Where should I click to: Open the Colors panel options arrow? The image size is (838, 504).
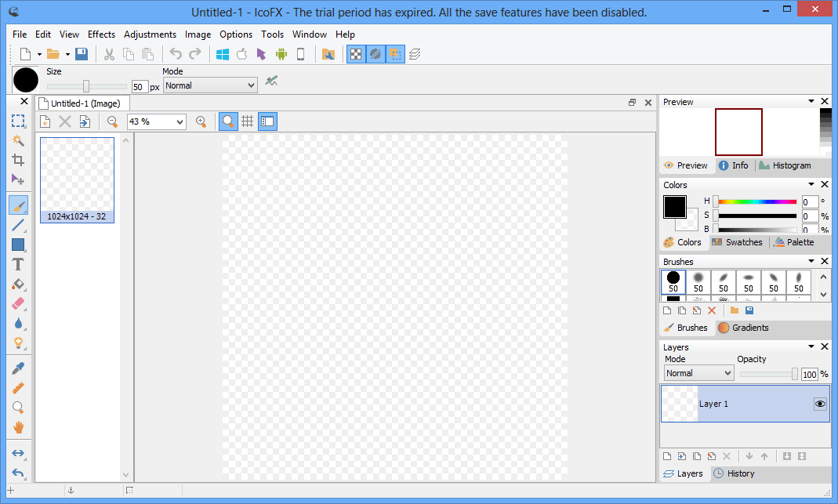pos(811,184)
